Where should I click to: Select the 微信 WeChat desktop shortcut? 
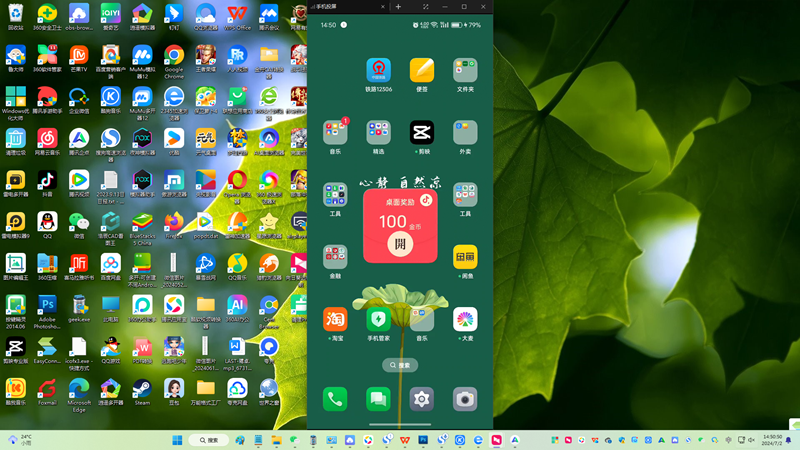click(x=79, y=225)
